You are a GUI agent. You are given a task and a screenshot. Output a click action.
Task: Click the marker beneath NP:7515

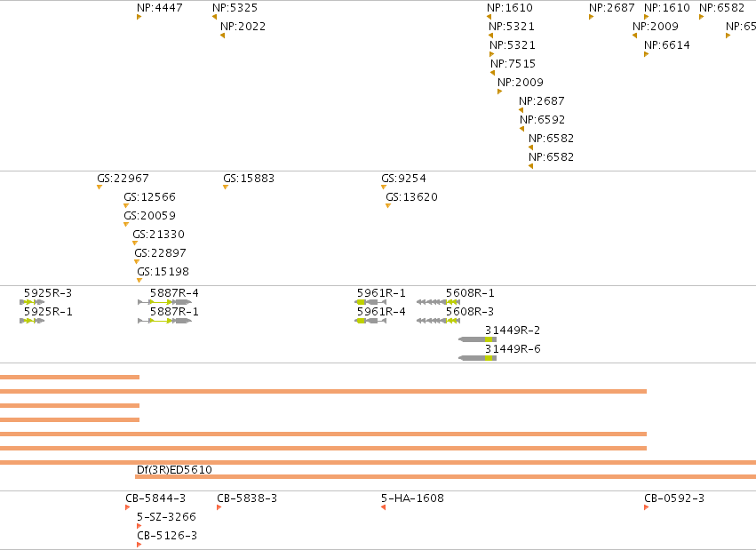coord(492,73)
